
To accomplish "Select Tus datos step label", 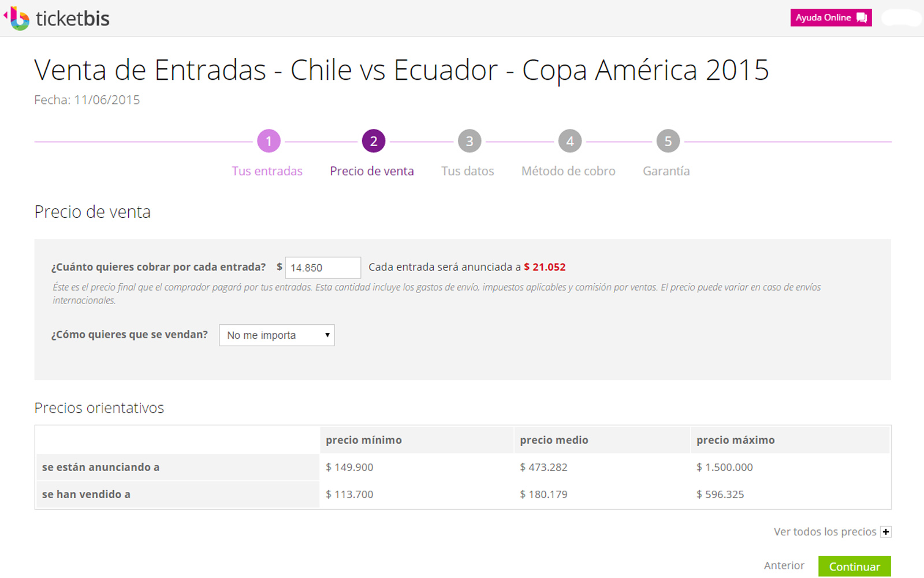I will tap(468, 171).
